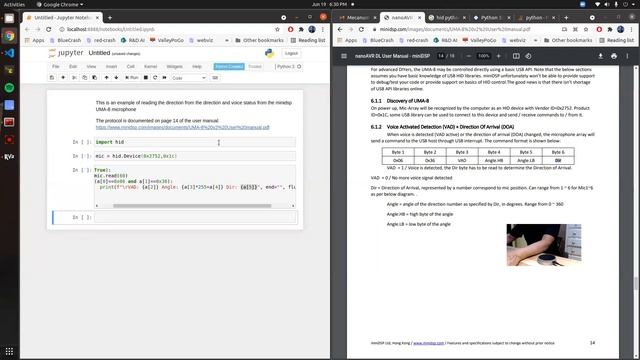
Task: Click the PDF viewer vertical scrollbar thumb
Action: (636, 283)
